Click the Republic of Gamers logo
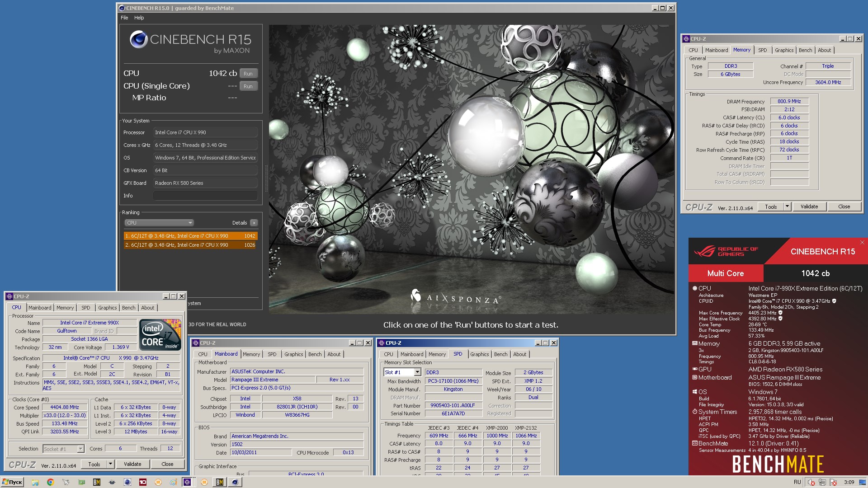 click(x=726, y=251)
